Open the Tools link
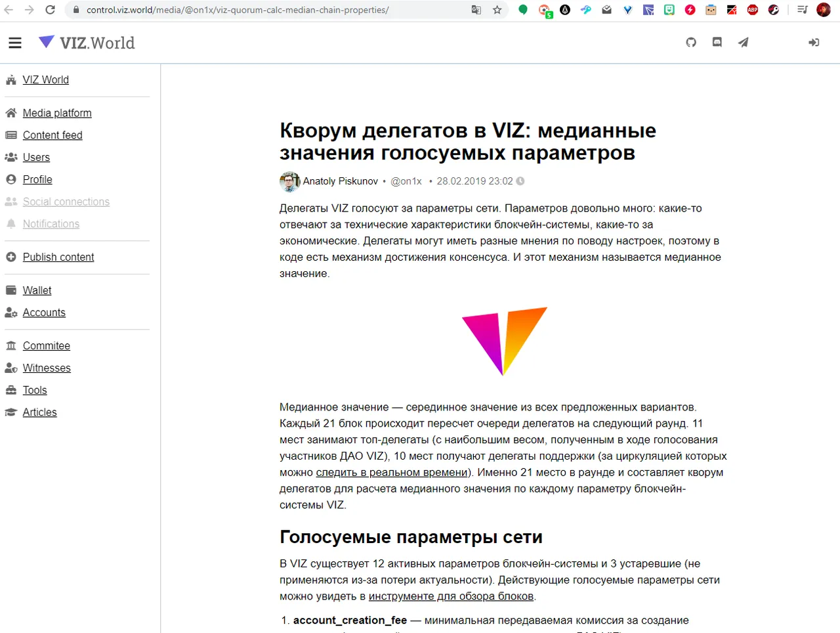The image size is (840, 633). pos(35,390)
